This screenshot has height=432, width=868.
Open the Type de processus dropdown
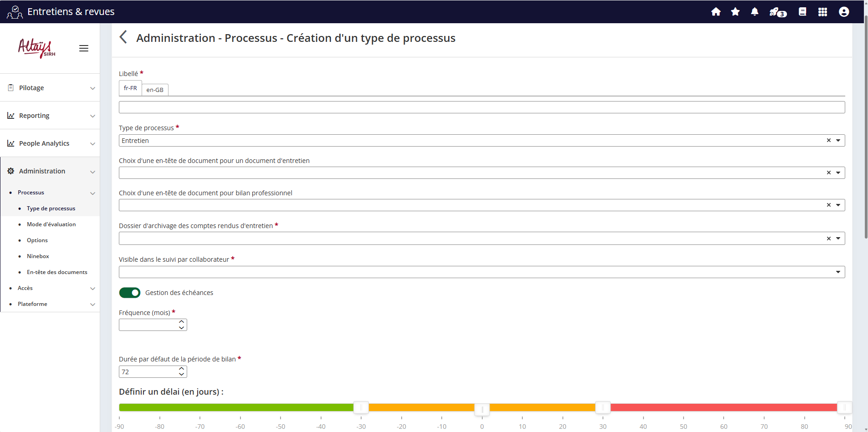[838, 141]
